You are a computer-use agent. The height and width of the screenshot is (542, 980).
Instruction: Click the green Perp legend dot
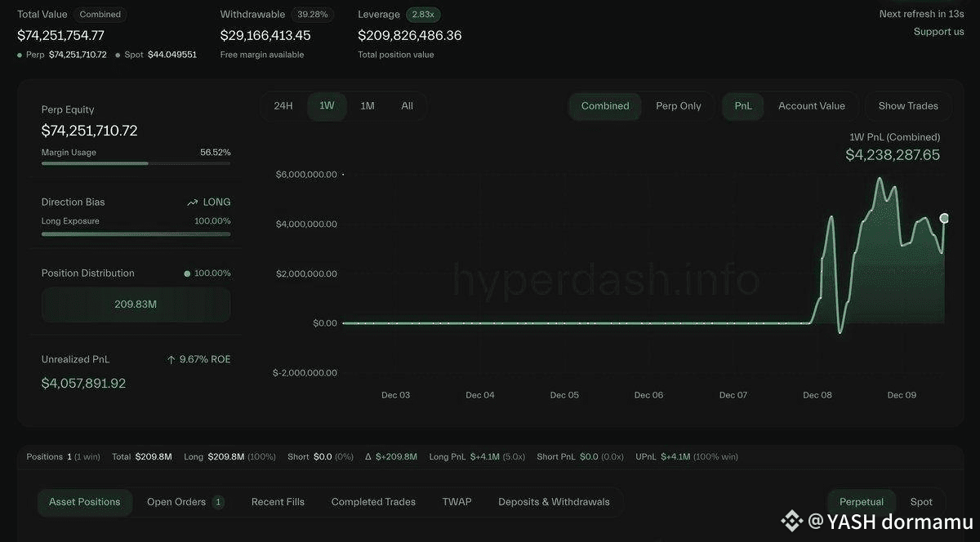tap(20, 55)
